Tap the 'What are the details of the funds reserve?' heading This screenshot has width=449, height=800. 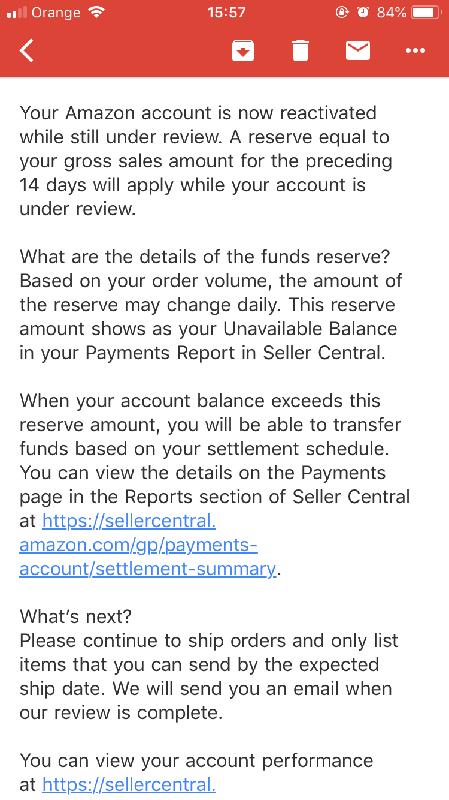205,257
